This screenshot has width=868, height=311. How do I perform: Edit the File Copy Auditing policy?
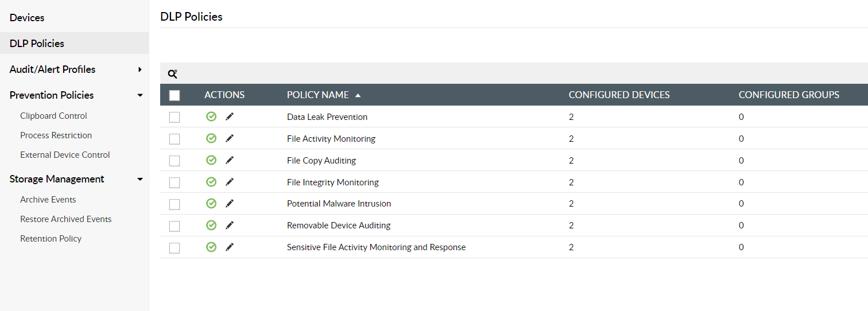(230, 160)
